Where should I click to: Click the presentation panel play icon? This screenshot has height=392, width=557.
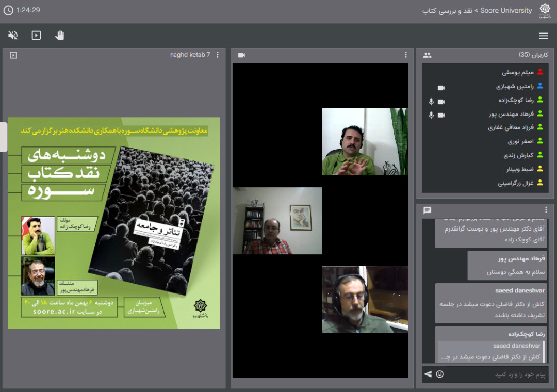pyautogui.click(x=13, y=55)
